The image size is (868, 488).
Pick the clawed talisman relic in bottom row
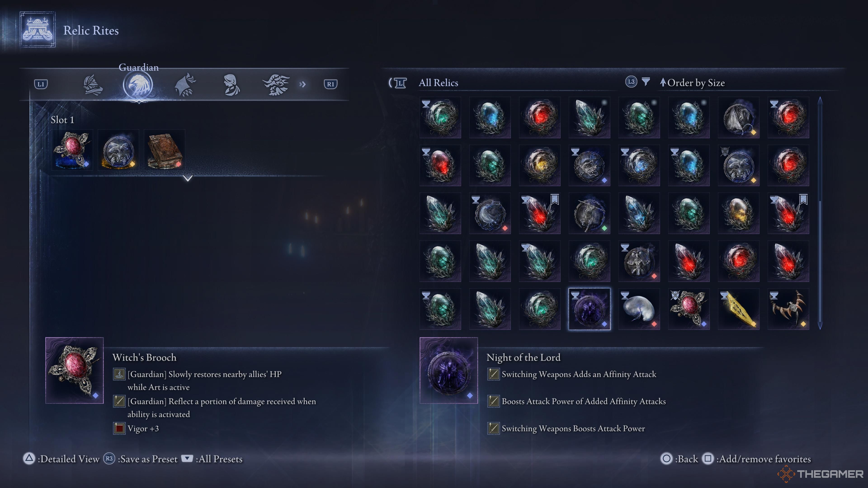(788, 309)
